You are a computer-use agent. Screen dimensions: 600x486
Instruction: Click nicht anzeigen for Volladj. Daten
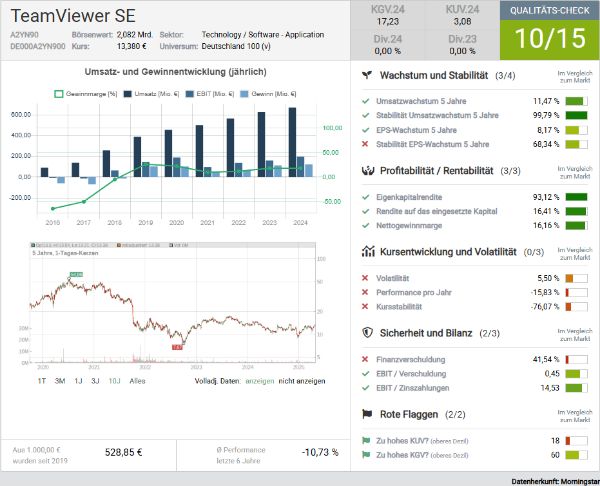(302, 381)
